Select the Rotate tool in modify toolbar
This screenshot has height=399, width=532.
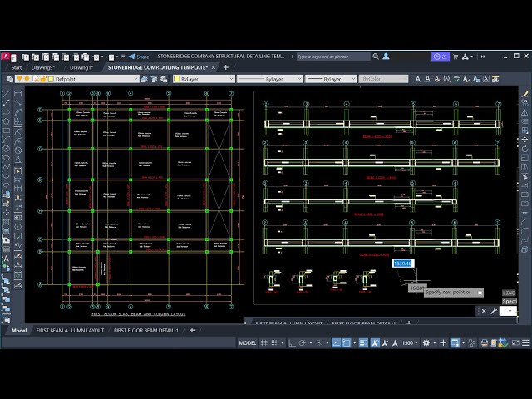coord(525,149)
